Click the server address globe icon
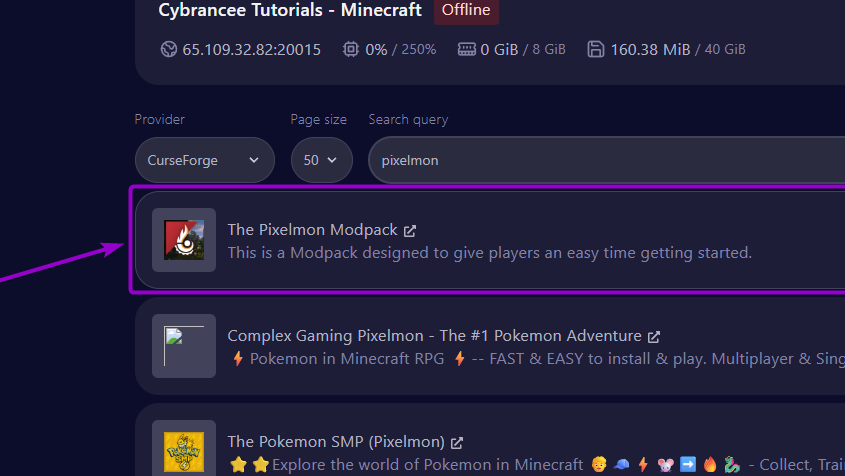Screen dimensions: 845x476 coord(169,50)
